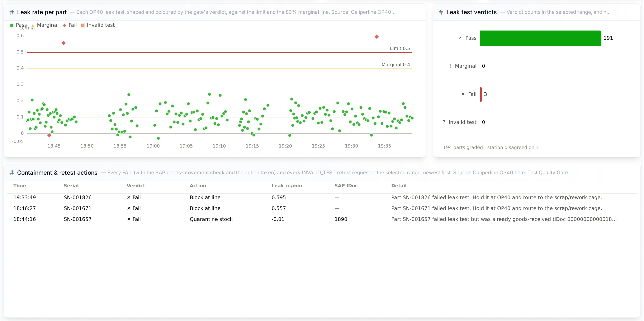Click timestamp 18:44:16 in the table
Image resolution: width=644 pixels, height=321 pixels.
[24, 219]
